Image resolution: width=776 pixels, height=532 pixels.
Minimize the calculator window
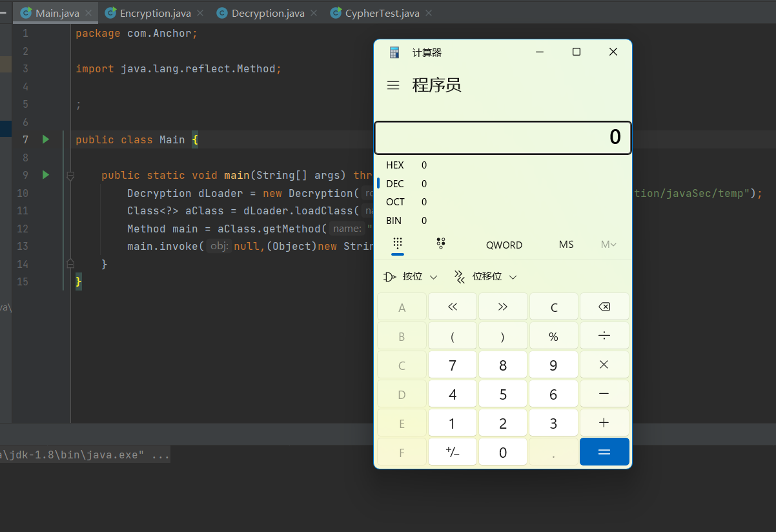point(540,52)
